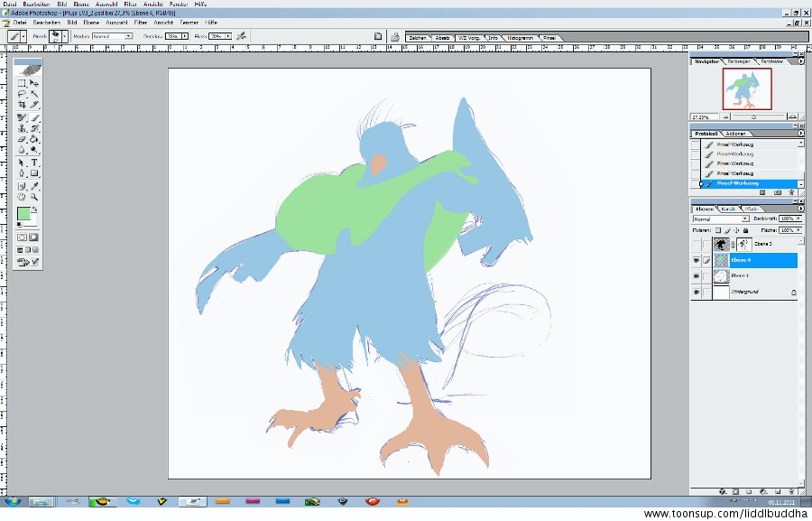The height and width of the screenshot is (521, 812).
Task: Toggle lock transparent pixels in Fixieren
Action: tap(718, 230)
